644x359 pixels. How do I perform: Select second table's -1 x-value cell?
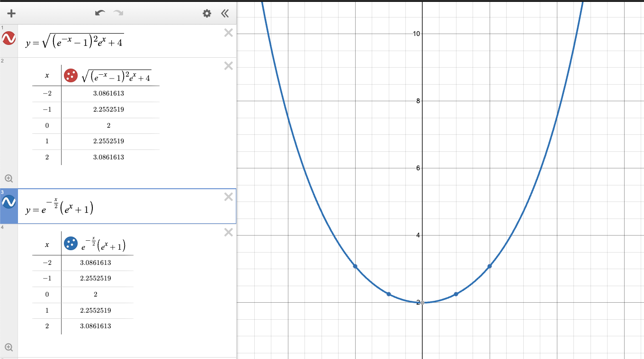(x=47, y=278)
